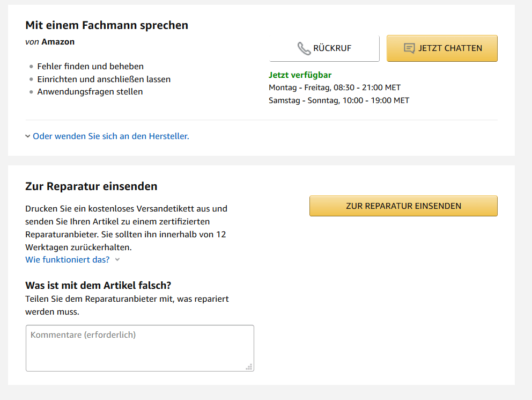Click the chat bubble icon on Jetzt Chatten

point(409,48)
